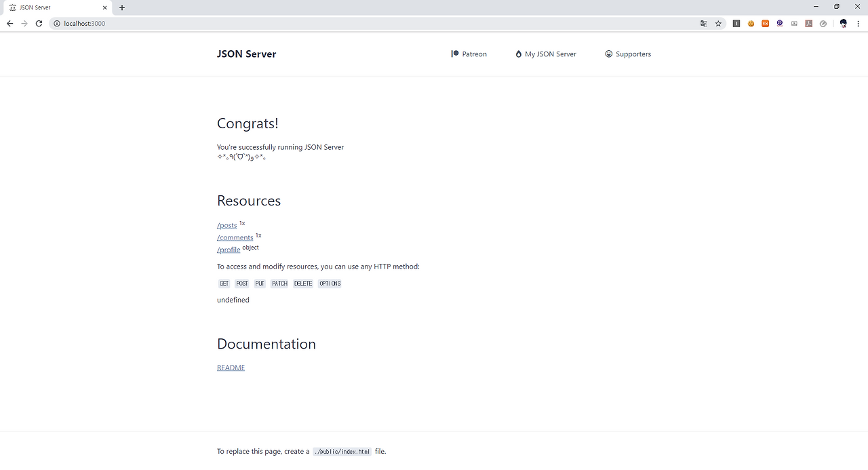Open the /comments resource link
This screenshot has width=868, height=470.
click(235, 237)
